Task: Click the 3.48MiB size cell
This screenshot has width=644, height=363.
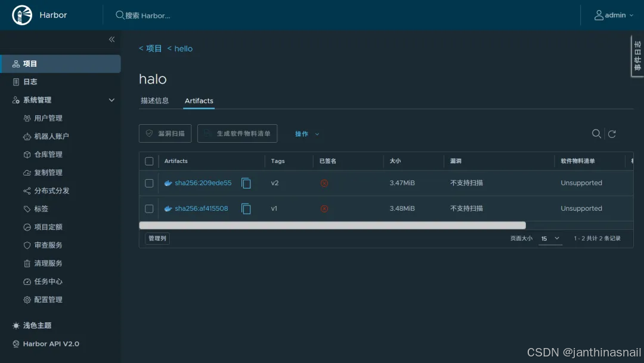Action: point(402,208)
